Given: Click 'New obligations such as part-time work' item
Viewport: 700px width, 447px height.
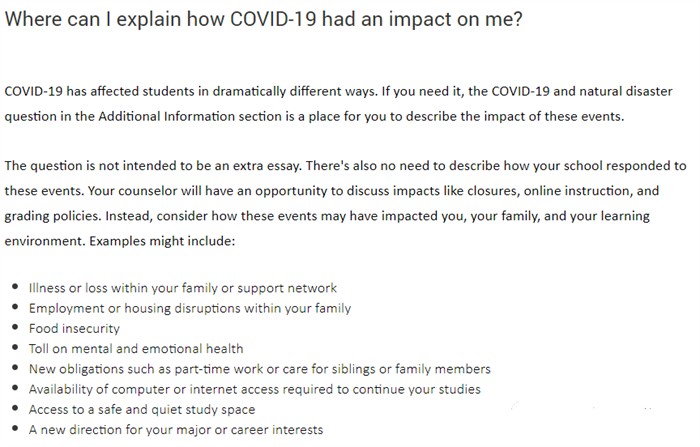Looking at the screenshot, I should pos(259,369).
